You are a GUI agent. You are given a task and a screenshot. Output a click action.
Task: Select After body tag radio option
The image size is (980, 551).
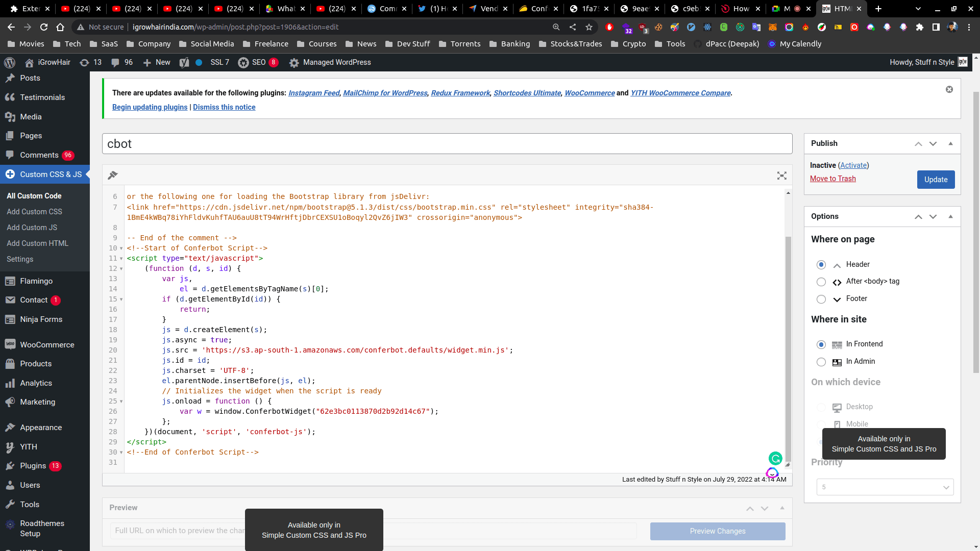point(821,282)
